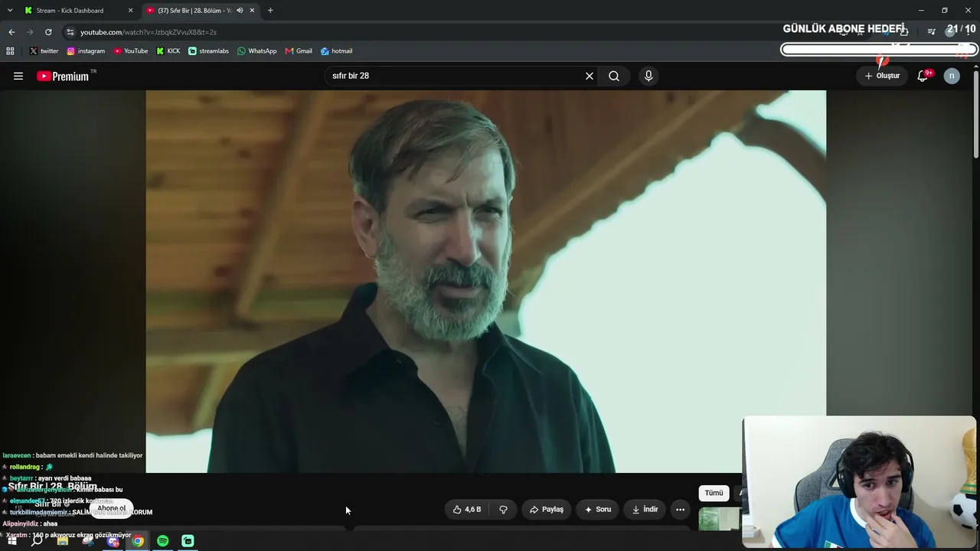Open Streamlabs from the taskbar
This screenshot has height=551, width=980.
(188, 541)
